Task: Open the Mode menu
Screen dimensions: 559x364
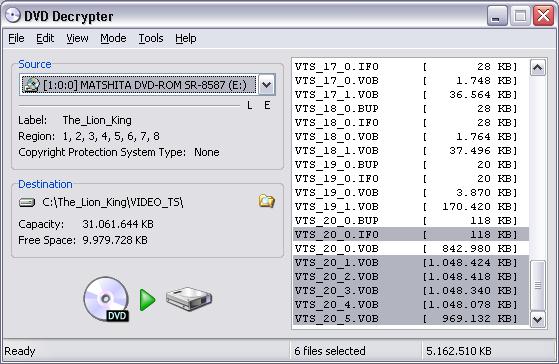Action: pos(113,38)
